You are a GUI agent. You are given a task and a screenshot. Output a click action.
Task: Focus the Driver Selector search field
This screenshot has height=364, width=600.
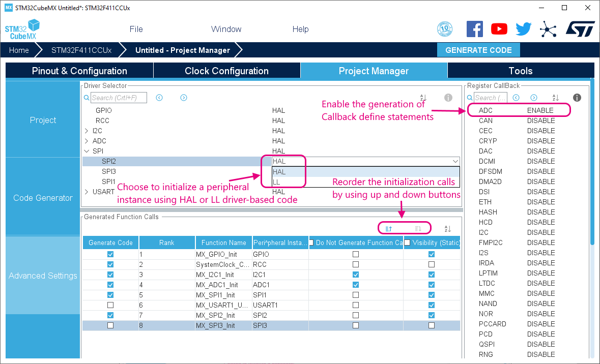click(x=119, y=98)
